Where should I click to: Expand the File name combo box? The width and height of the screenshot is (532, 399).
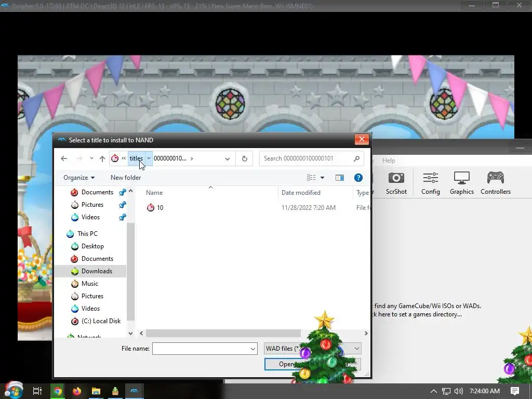click(x=253, y=349)
